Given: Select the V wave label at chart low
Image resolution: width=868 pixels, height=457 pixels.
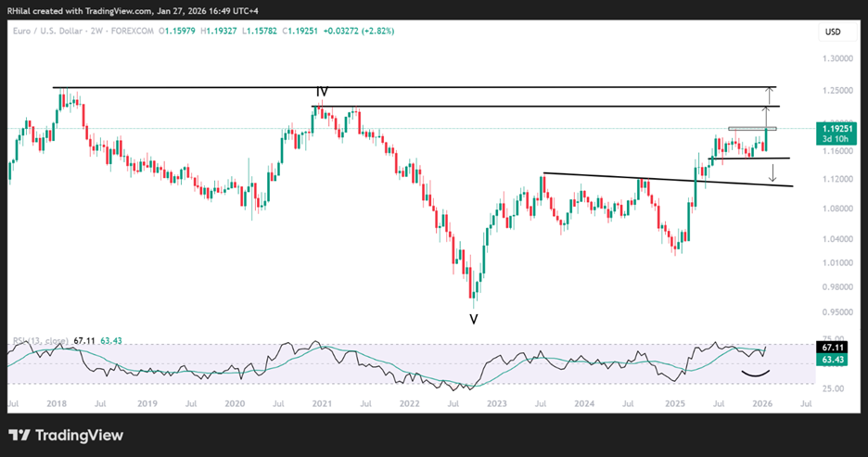Looking at the screenshot, I should [473, 319].
